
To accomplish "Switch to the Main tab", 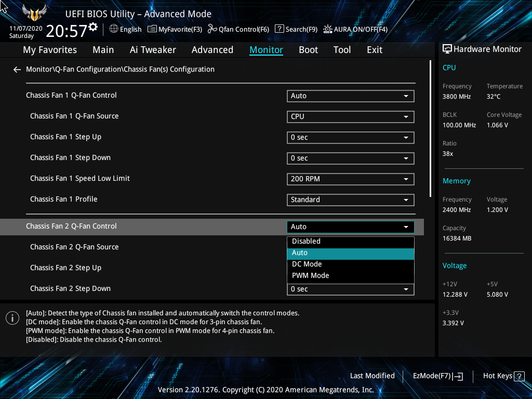I will coord(103,50).
